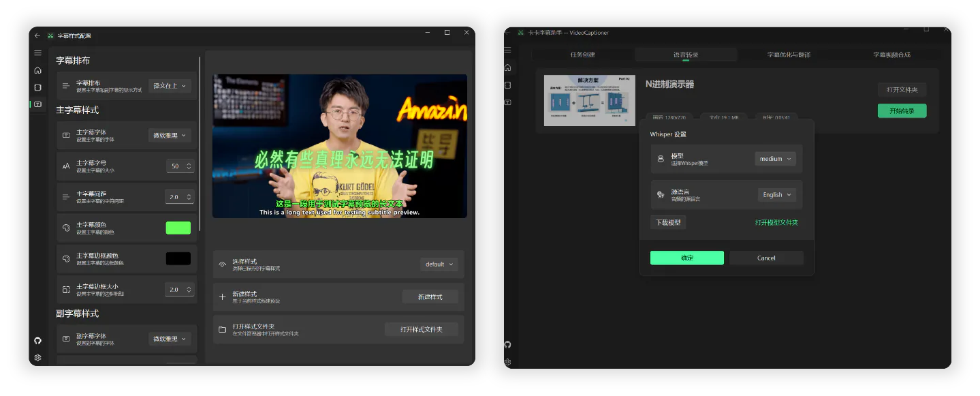The height and width of the screenshot is (396, 980).
Task: Open the 字幕排布 dropdown showing 译文在上
Action: click(170, 86)
